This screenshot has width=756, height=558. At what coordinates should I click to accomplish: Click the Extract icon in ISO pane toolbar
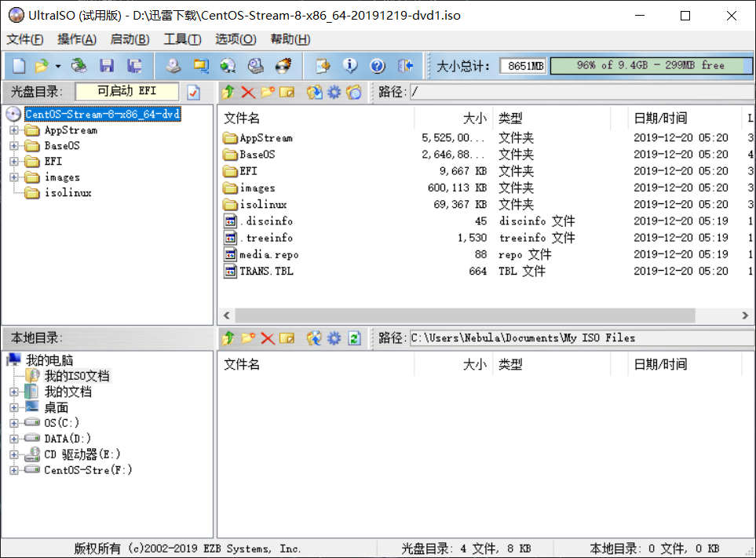pyautogui.click(x=314, y=92)
